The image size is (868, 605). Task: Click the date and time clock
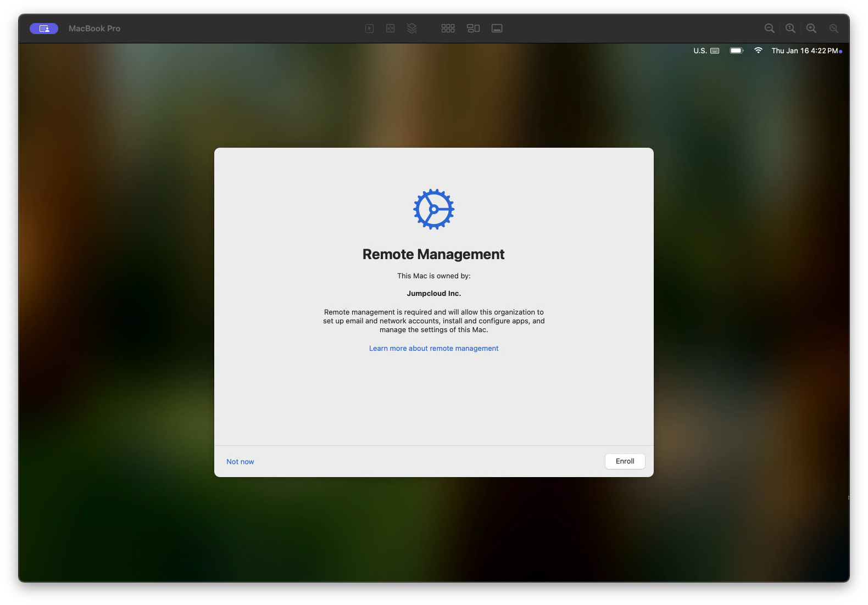pyautogui.click(x=804, y=51)
